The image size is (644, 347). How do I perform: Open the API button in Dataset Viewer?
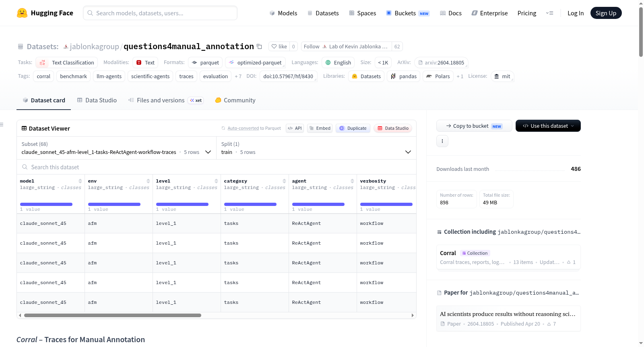tap(295, 129)
